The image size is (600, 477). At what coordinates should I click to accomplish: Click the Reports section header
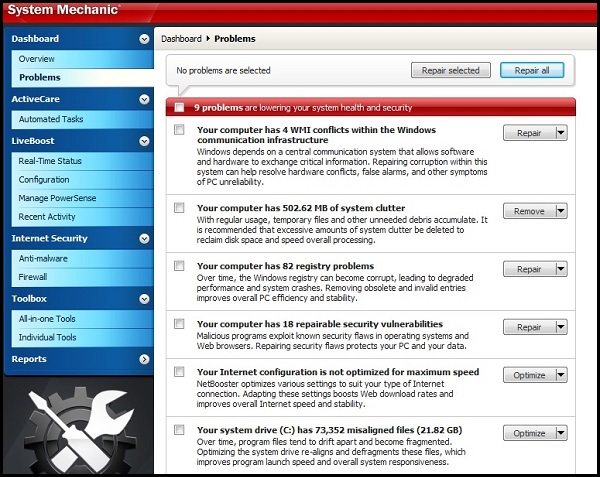pos(29,359)
